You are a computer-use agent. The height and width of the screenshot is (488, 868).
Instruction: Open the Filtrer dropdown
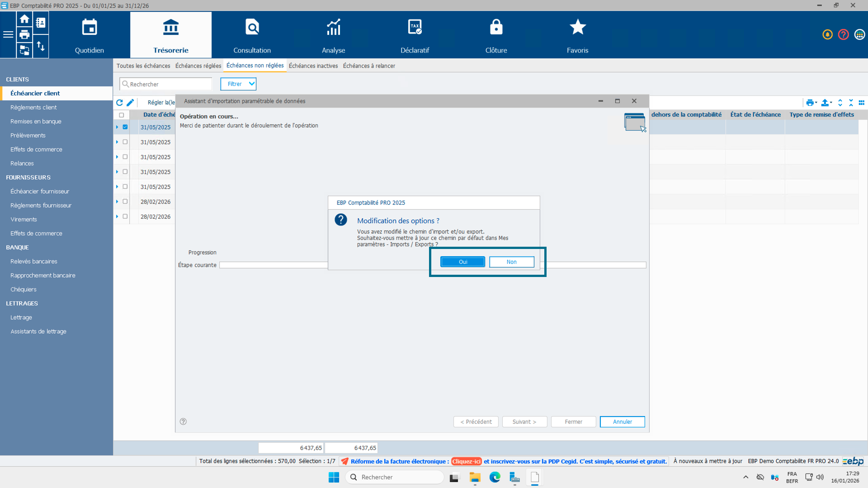[x=238, y=84]
